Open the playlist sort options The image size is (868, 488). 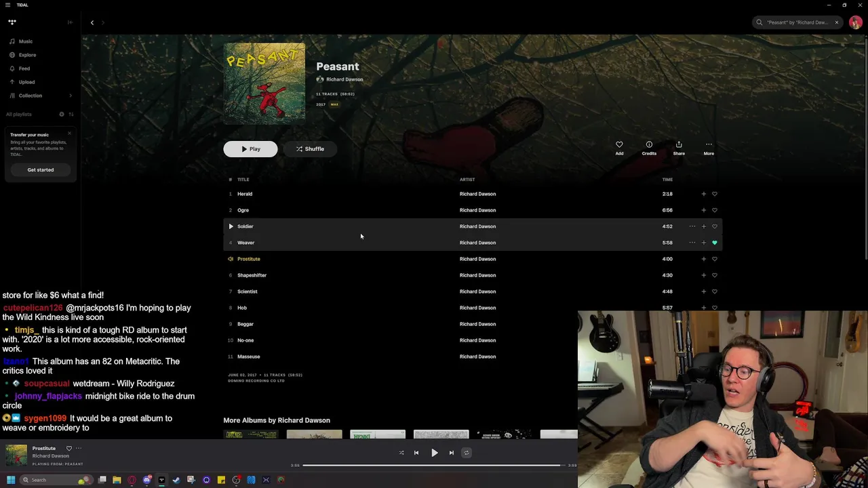(x=71, y=114)
